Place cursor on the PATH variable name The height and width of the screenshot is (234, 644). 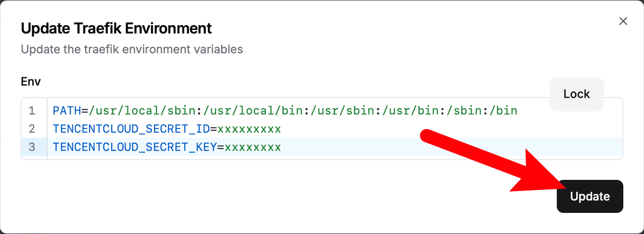point(67,111)
